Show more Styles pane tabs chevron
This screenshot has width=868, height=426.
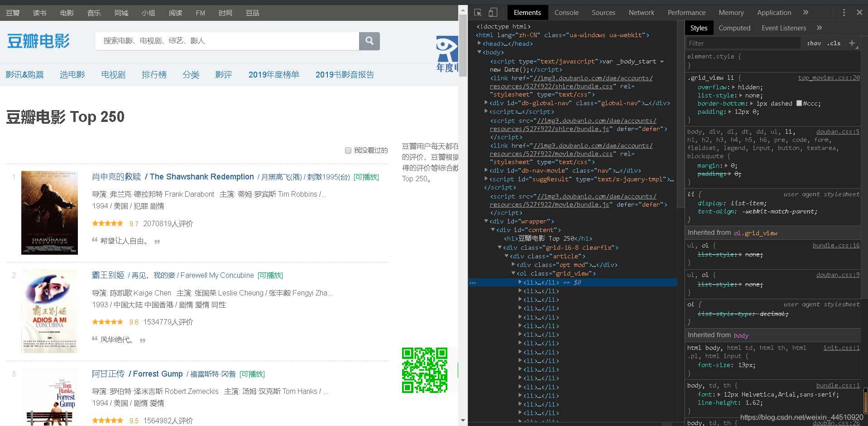click(x=819, y=28)
